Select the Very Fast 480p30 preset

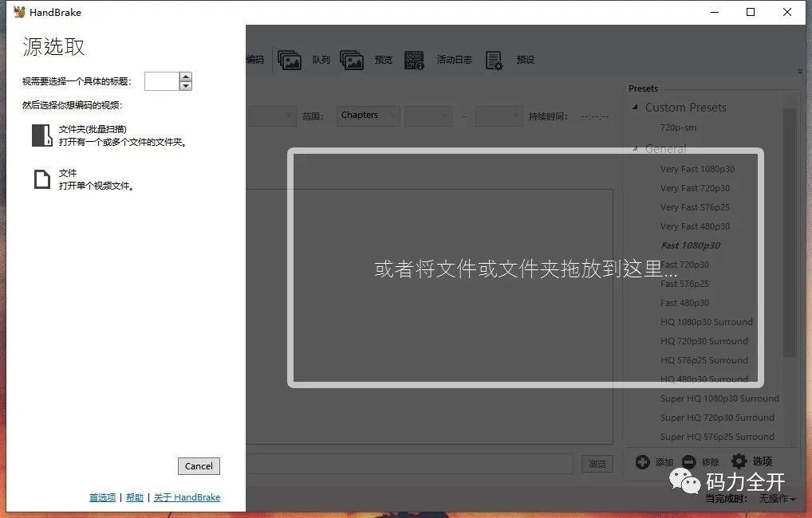click(x=695, y=226)
